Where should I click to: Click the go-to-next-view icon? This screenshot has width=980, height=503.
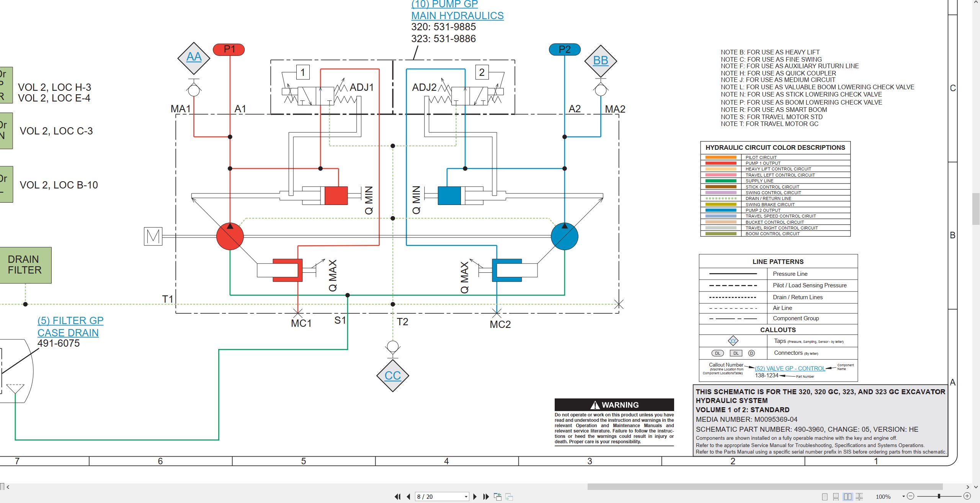point(509,496)
